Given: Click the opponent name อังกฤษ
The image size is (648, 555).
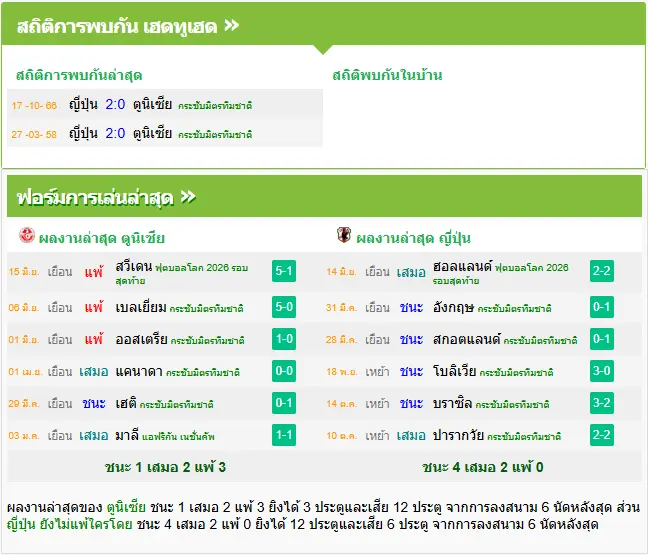Looking at the screenshot, I should (453, 307).
